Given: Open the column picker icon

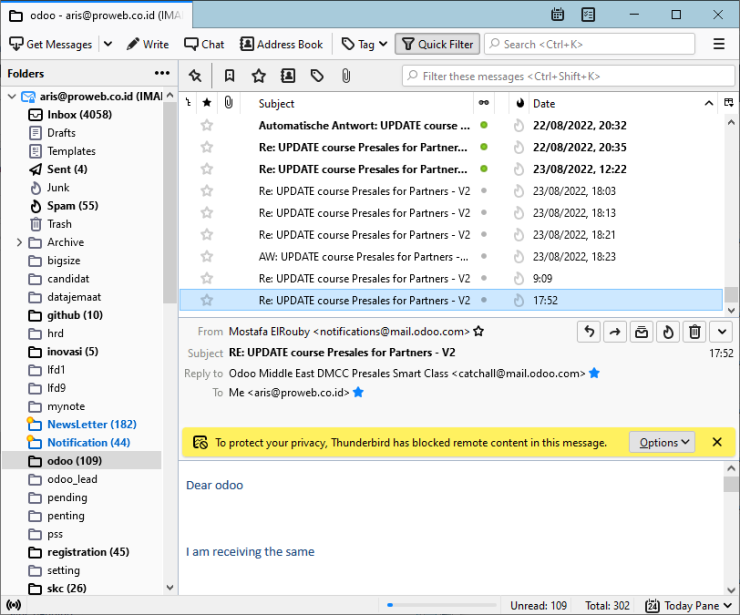Looking at the screenshot, I should (x=729, y=102).
